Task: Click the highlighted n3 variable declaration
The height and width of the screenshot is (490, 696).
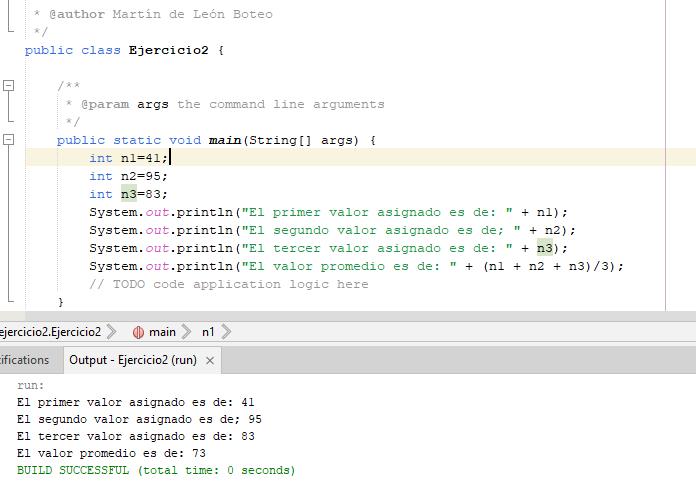Action: coord(129,194)
